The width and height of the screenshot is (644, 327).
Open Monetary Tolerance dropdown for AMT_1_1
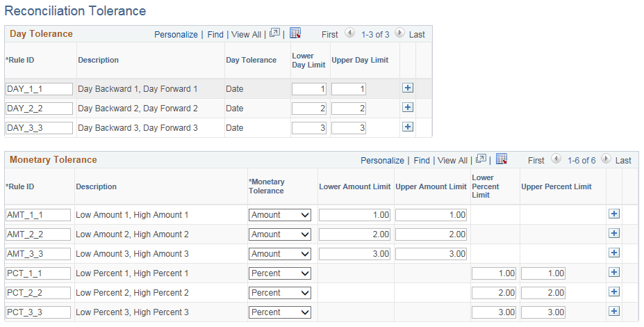coord(280,215)
